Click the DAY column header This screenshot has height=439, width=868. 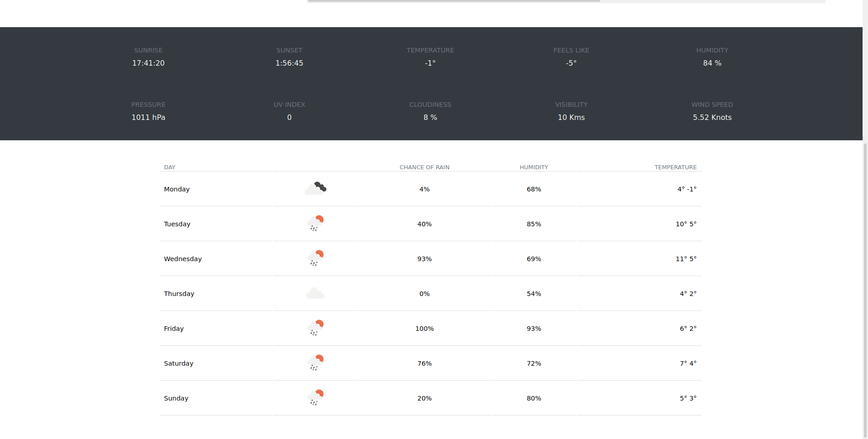coord(170,167)
